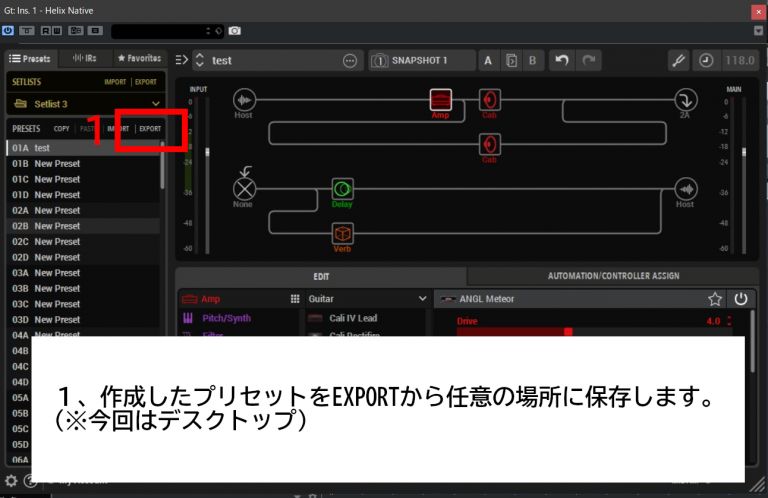This screenshot has width=768, height=498.
Task: Select preset 02B New Preset
Action: (82, 226)
